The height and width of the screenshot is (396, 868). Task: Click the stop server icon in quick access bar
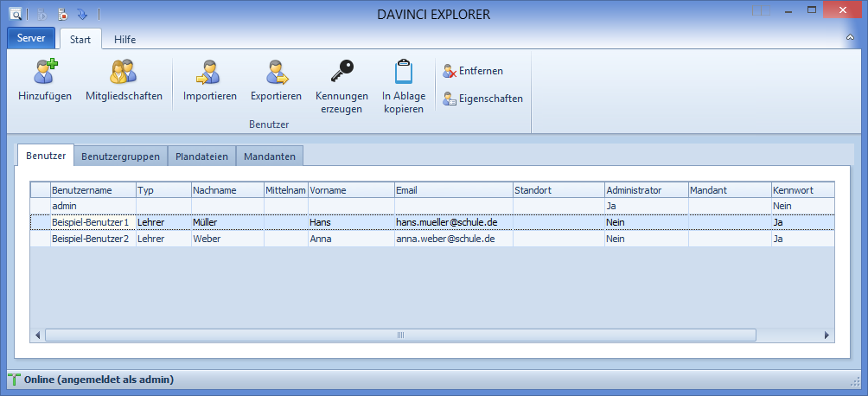[63, 14]
